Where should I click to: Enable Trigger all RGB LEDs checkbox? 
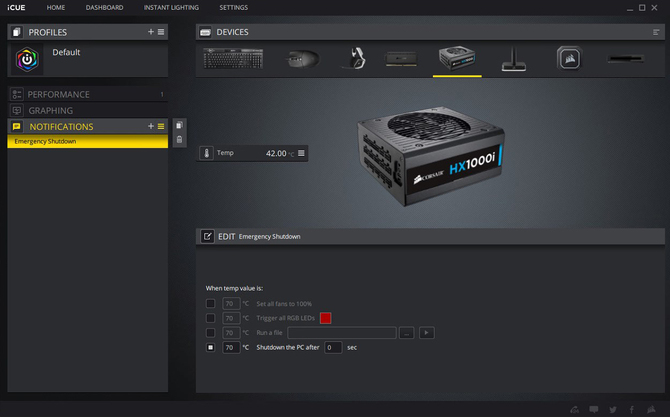tap(210, 318)
